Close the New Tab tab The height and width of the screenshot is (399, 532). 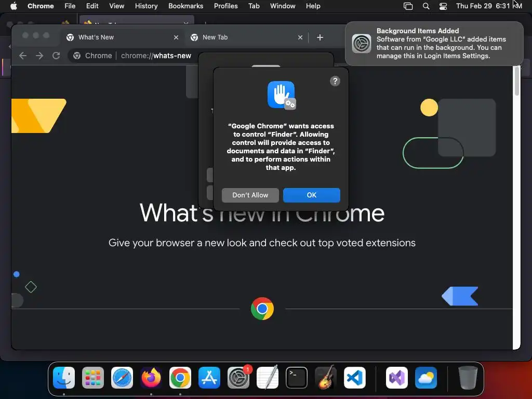[x=300, y=37]
